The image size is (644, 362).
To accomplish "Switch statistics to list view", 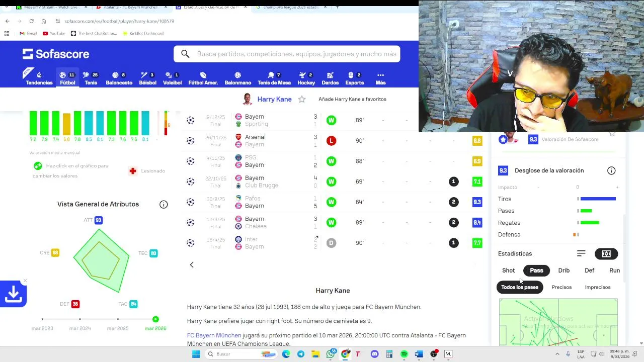I will pos(581,253).
